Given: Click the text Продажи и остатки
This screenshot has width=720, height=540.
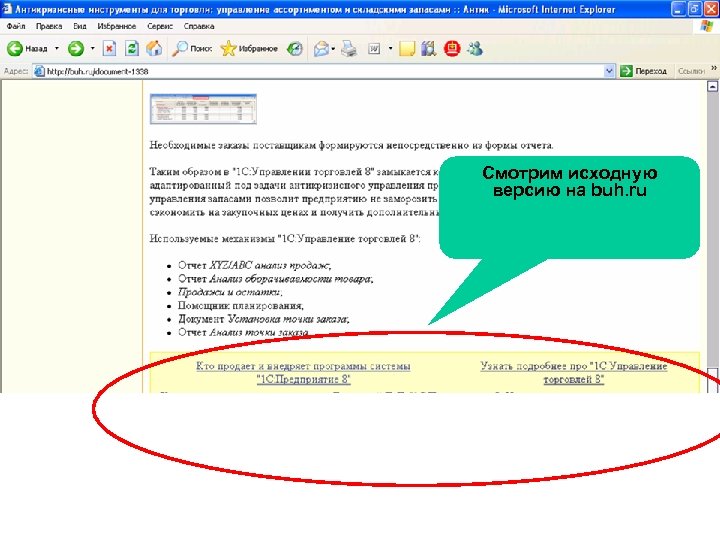Looking at the screenshot, I should click(230, 292).
